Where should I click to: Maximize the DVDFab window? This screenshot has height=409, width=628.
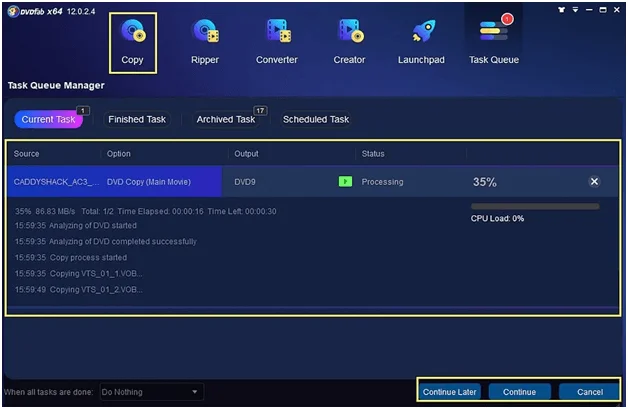click(x=603, y=10)
